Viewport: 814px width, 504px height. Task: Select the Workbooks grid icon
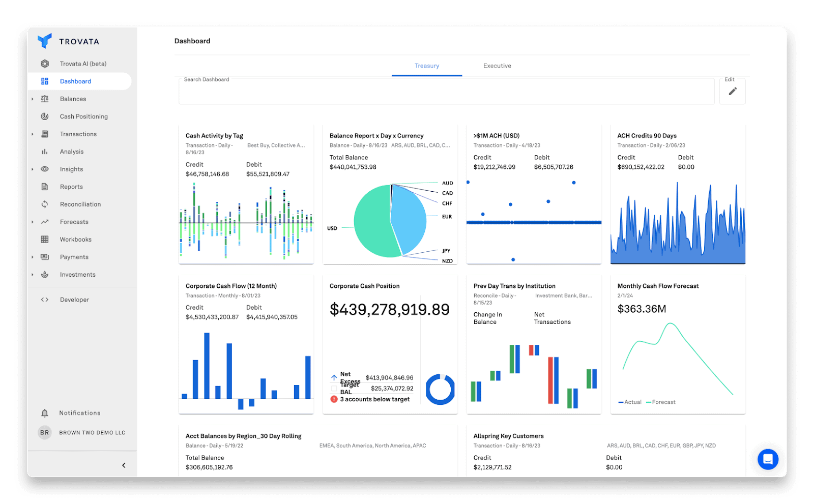(45, 239)
